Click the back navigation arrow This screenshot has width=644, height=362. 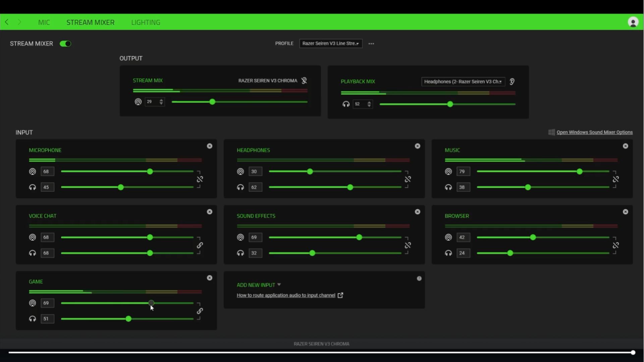7,22
